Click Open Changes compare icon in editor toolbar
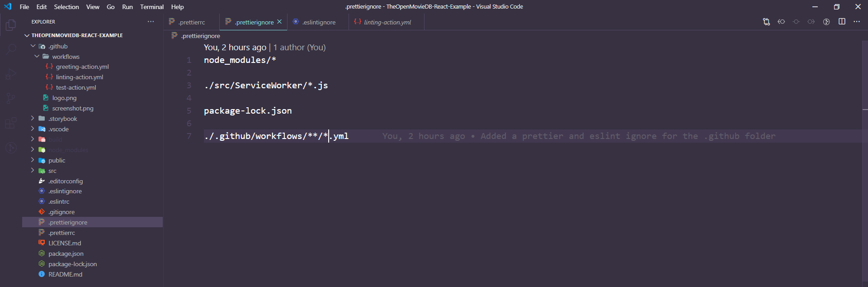This screenshot has height=287, width=868. click(x=766, y=22)
